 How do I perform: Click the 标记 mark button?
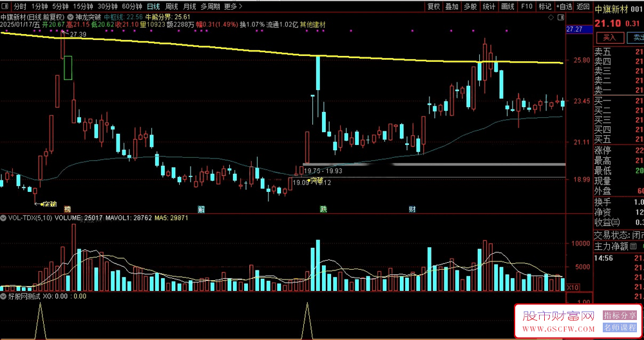(545, 6)
